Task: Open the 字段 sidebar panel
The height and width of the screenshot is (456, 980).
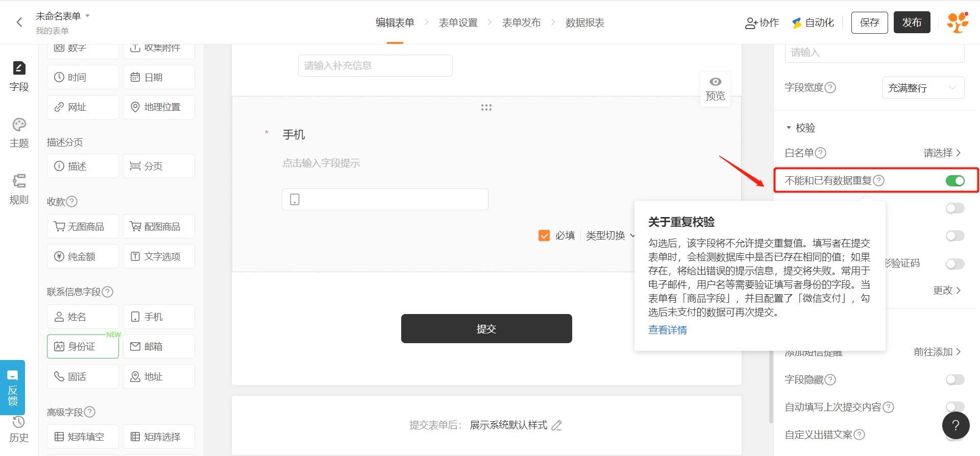Action: coord(19,77)
